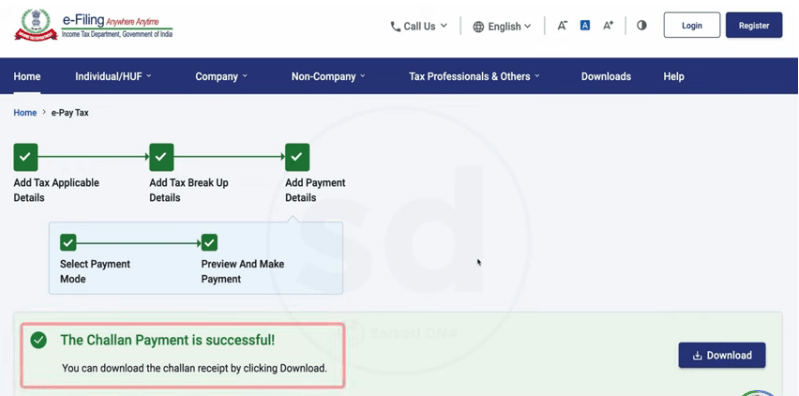Screen dimensions: 799x396
Task: Decrease font size with the A- icon
Action: (x=562, y=25)
